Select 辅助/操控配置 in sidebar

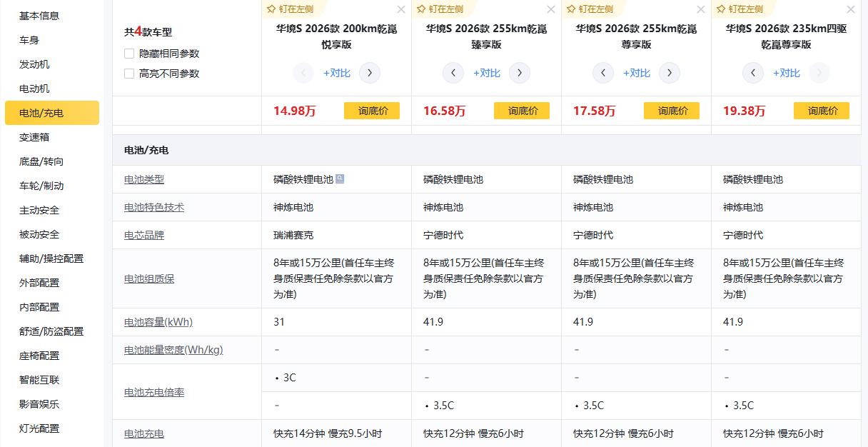52,258
